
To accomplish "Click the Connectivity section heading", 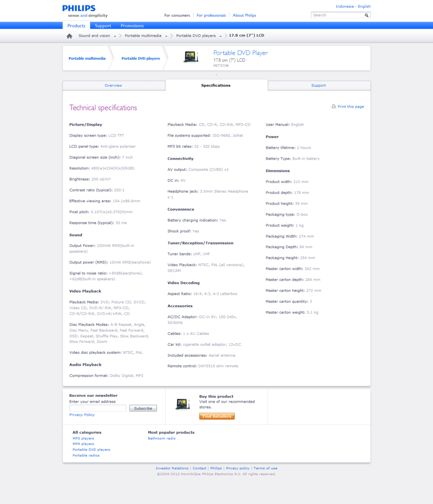I will click(181, 159).
